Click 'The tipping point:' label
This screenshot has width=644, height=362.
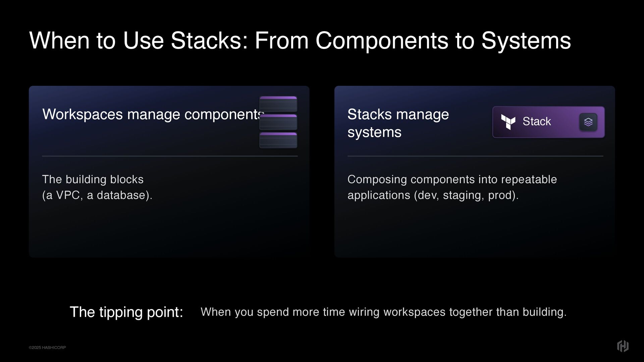126,312
